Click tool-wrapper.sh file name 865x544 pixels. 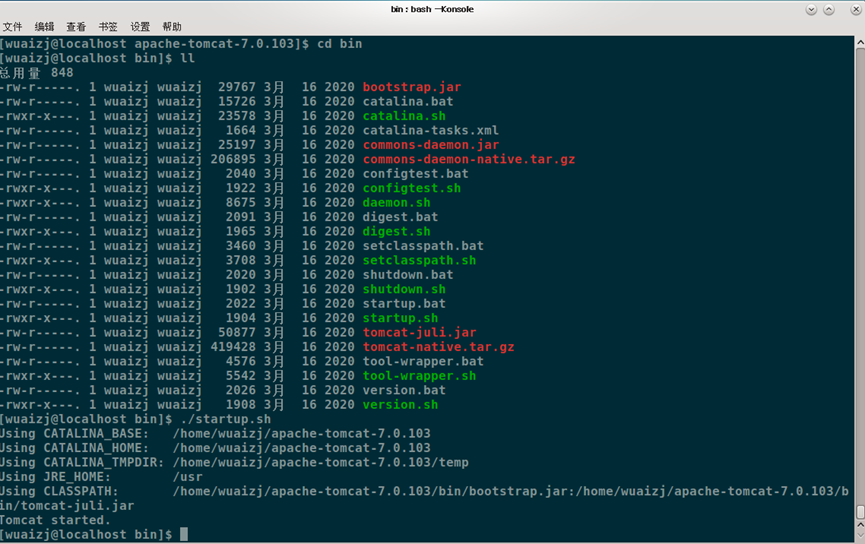click(419, 376)
